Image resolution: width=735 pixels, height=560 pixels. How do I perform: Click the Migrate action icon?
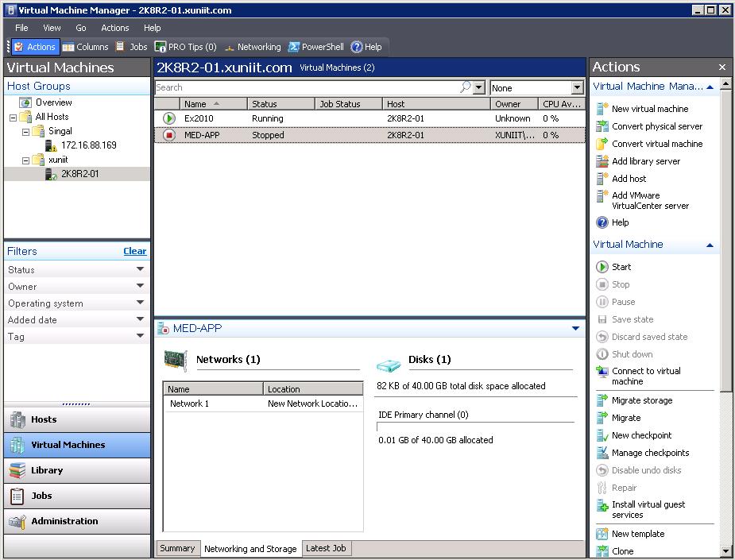click(602, 418)
